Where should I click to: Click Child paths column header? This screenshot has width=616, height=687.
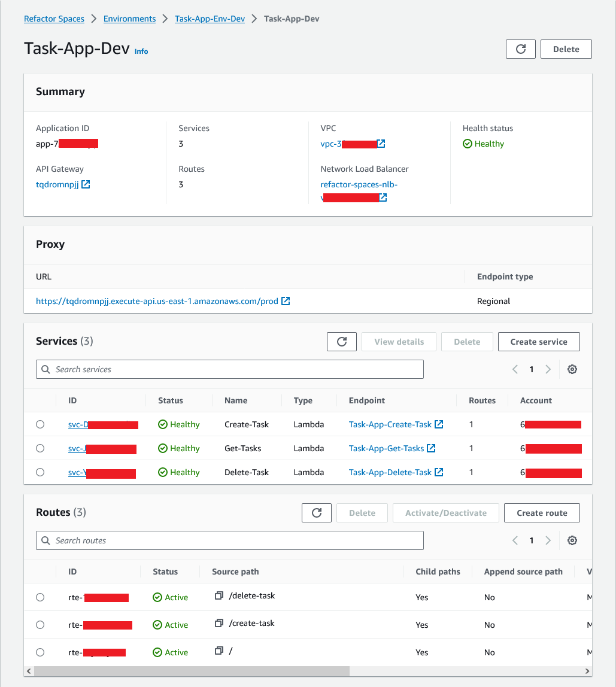point(438,572)
